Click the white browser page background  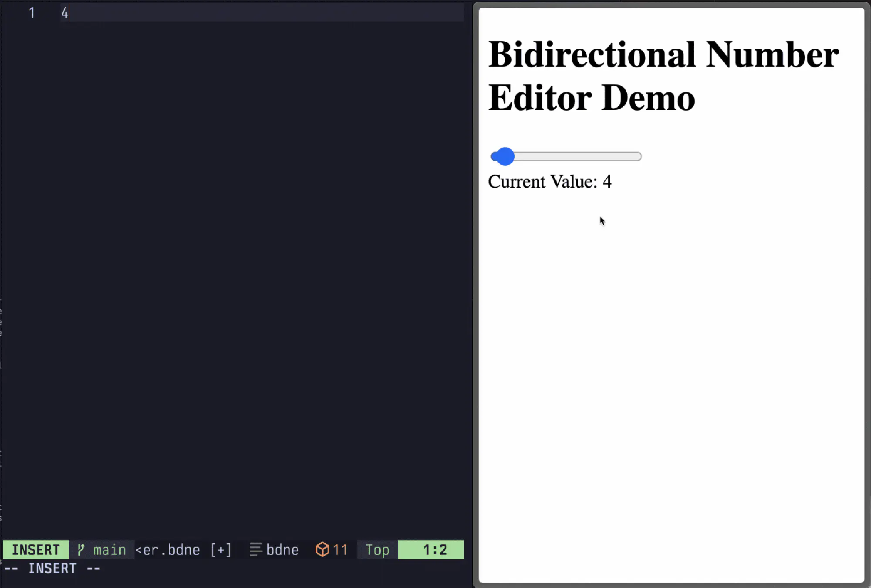coord(675,348)
